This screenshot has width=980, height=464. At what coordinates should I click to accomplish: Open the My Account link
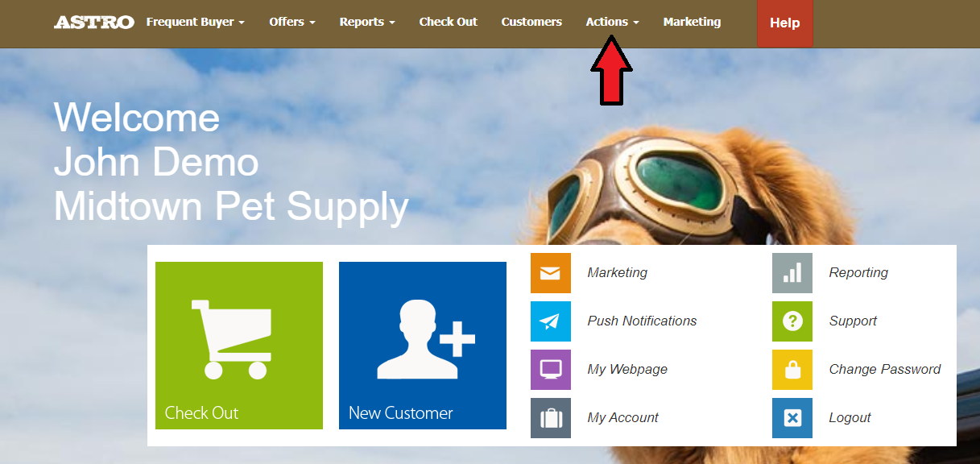pyautogui.click(x=623, y=418)
